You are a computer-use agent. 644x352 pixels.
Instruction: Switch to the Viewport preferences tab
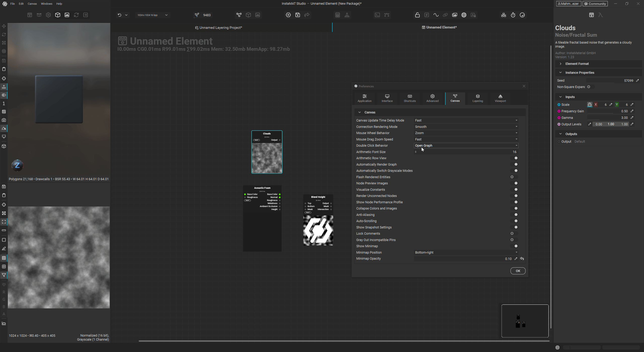500,98
